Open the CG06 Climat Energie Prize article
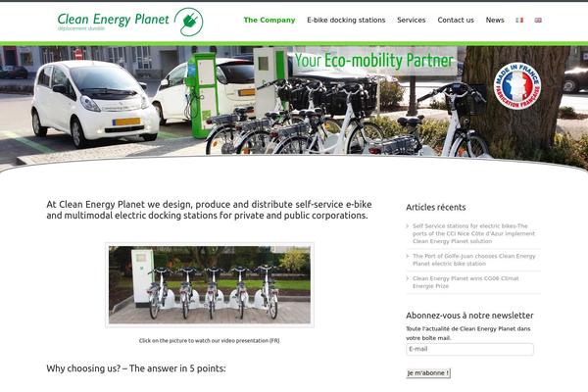Image resolution: width=588 pixels, height=392 pixels. [x=465, y=282]
